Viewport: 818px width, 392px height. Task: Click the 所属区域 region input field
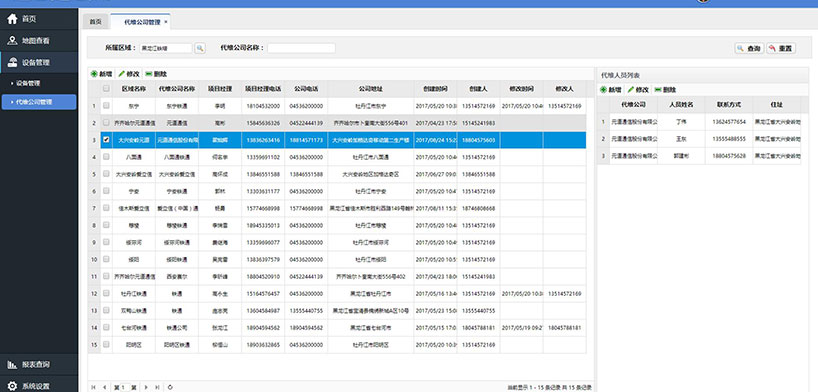tap(166, 48)
